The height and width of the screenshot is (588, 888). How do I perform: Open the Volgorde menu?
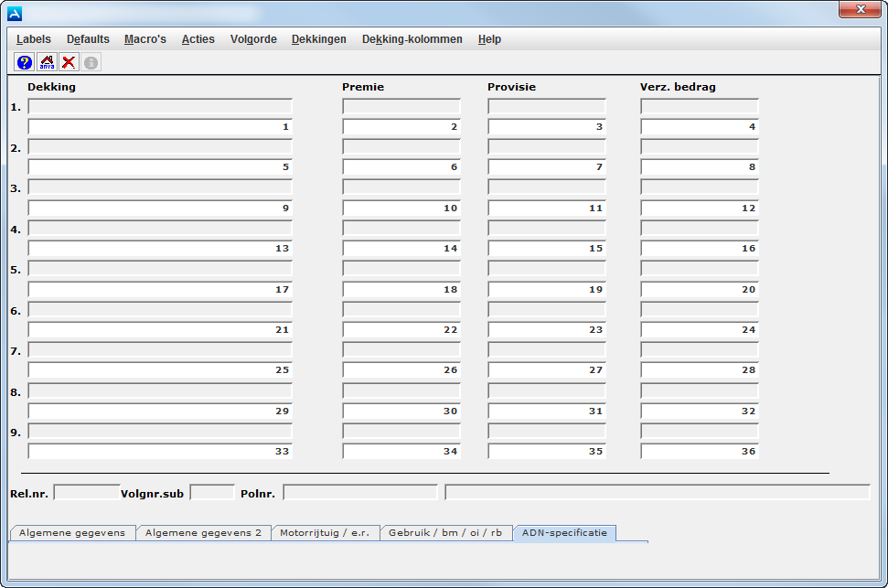click(x=253, y=39)
